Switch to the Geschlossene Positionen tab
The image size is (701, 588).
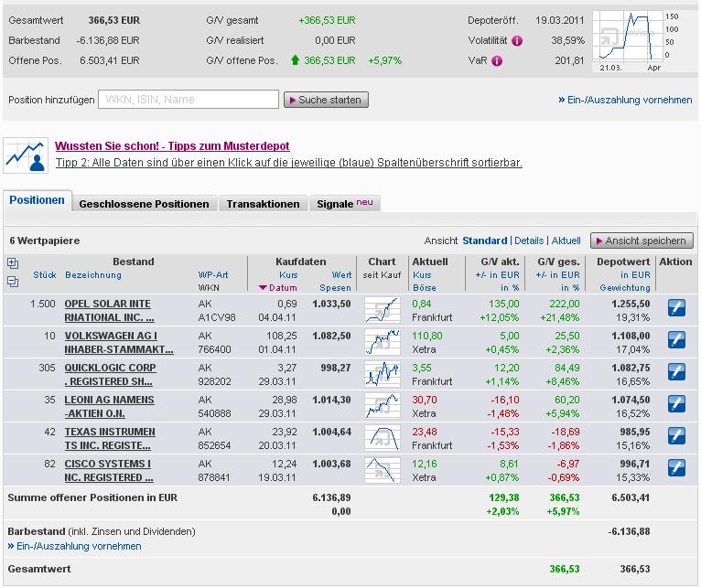[x=144, y=204]
